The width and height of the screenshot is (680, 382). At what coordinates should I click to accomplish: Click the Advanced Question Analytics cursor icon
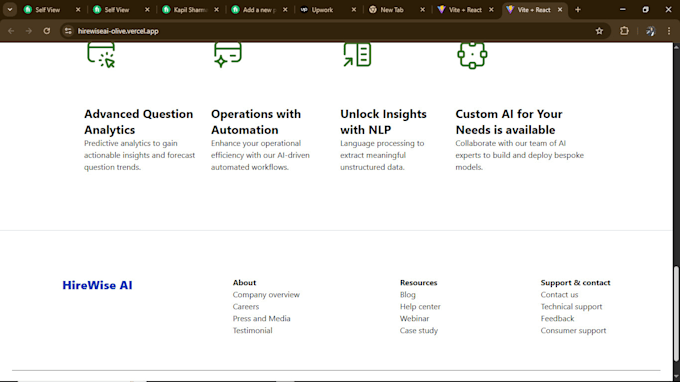point(101,55)
